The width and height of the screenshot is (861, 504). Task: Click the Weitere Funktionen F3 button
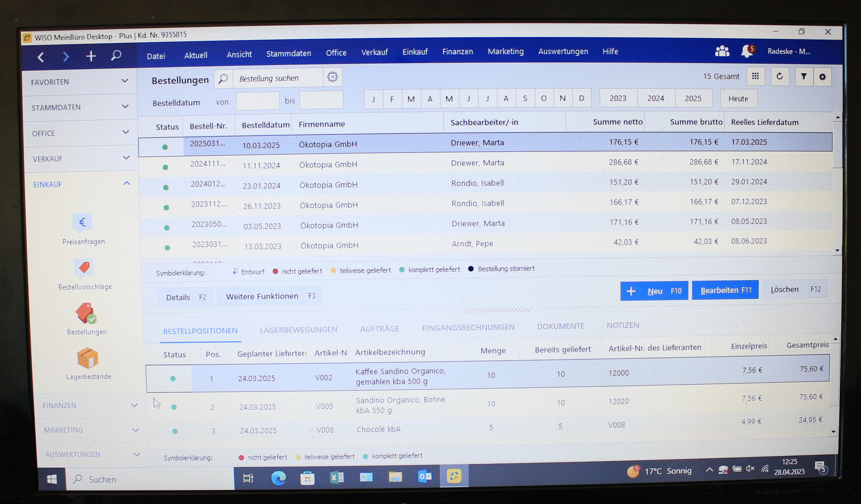[270, 296]
